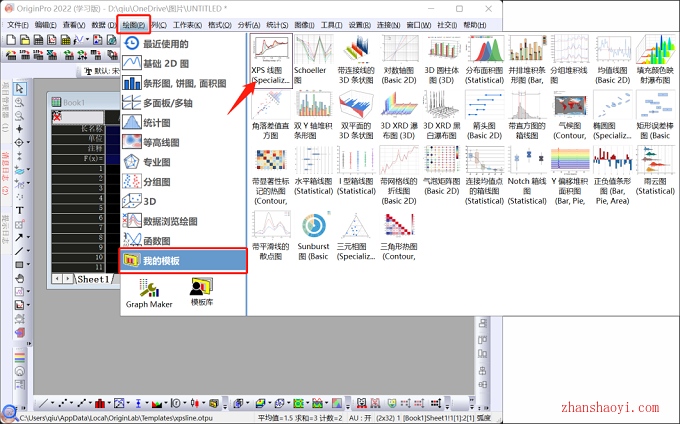Click the New Workbook toolbar icon
This screenshot has height=424, width=680.
click(39, 40)
